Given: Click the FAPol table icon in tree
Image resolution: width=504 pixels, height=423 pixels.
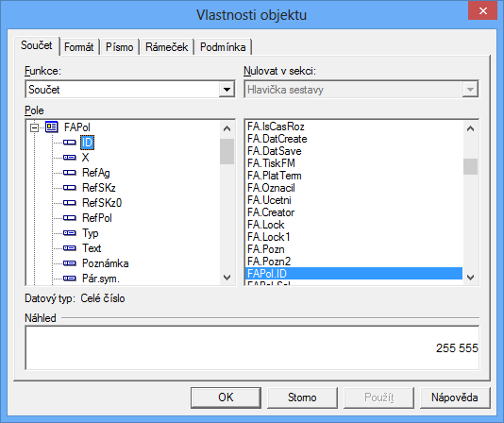Looking at the screenshot, I should 51,127.
